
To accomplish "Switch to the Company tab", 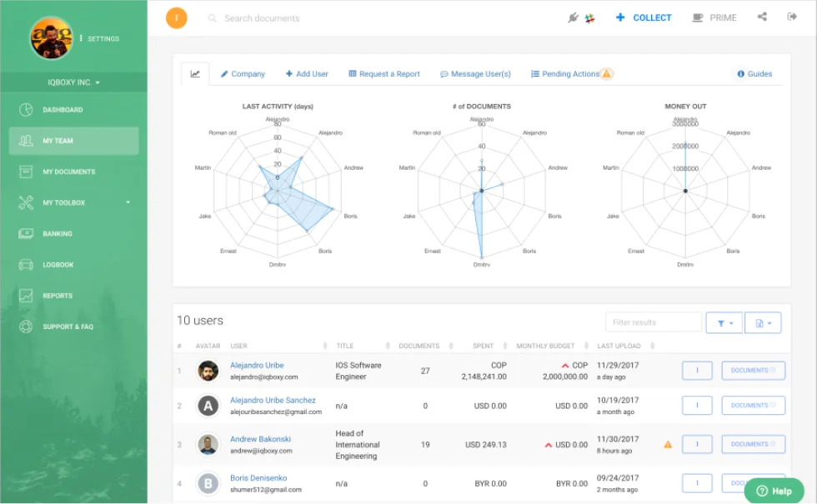I will (243, 73).
